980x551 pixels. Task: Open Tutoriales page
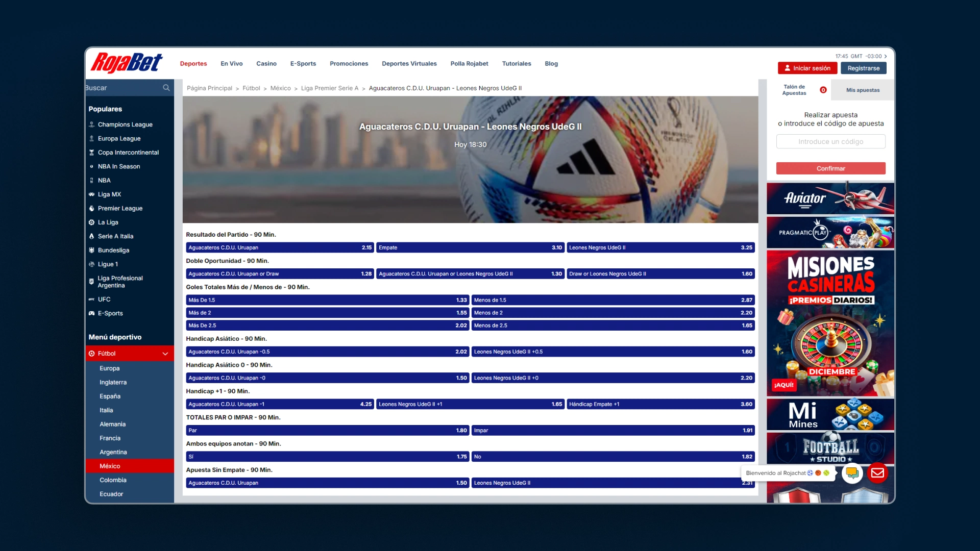517,64
